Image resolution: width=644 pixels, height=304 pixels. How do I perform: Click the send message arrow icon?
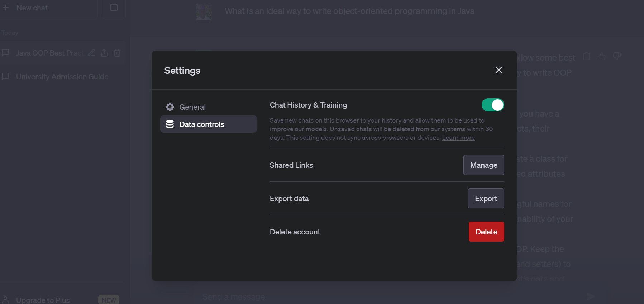[x=590, y=296]
